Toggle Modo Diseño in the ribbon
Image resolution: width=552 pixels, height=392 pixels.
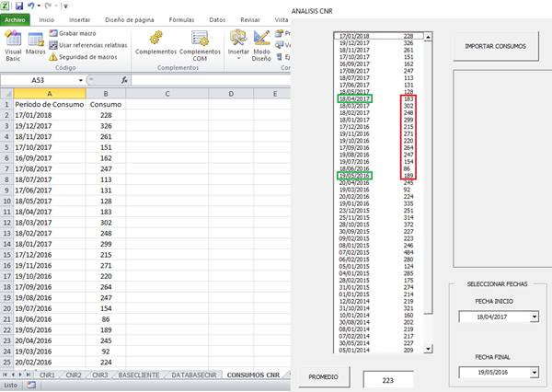(261, 43)
